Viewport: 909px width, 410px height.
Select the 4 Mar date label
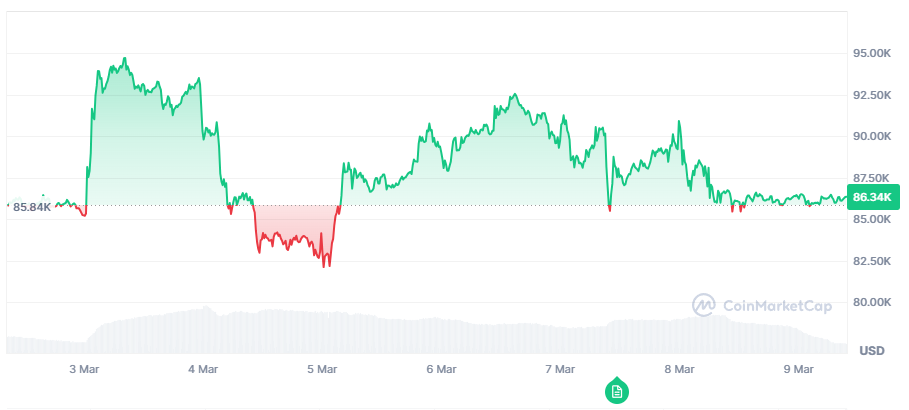click(x=203, y=370)
